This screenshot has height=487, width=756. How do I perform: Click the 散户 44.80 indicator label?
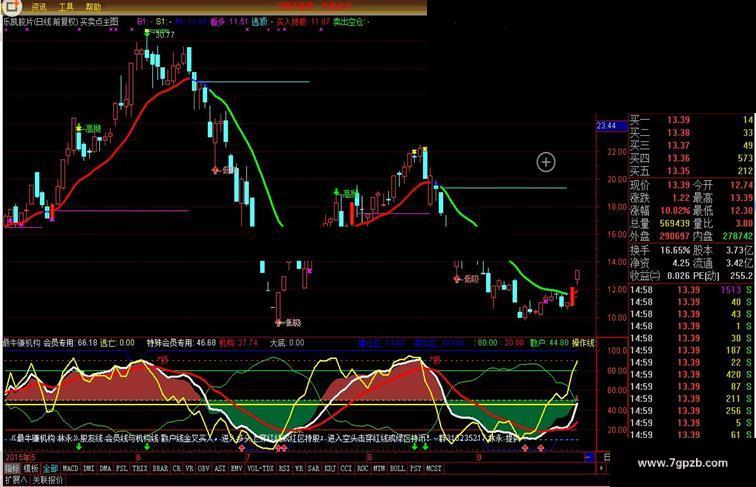(549, 343)
